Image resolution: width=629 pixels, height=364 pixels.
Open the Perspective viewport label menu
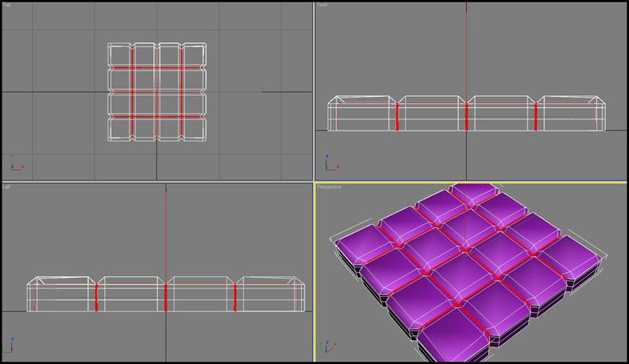coord(329,187)
